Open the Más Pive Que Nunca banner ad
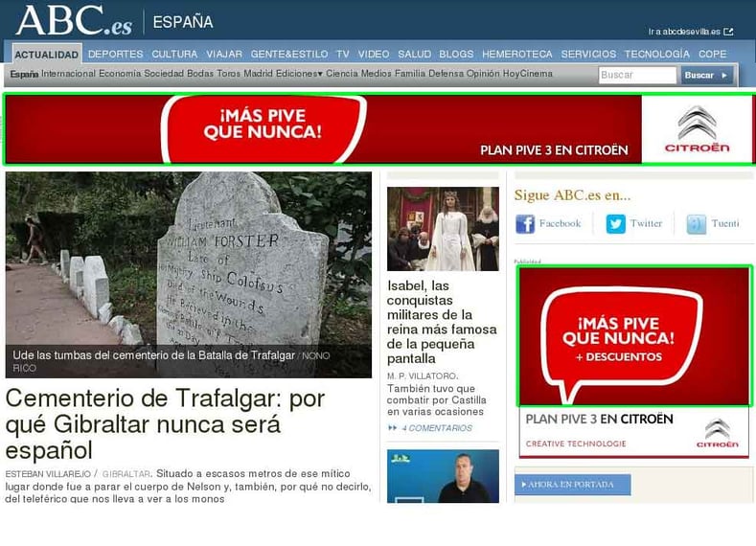This screenshot has width=756, height=546. point(379,129)
